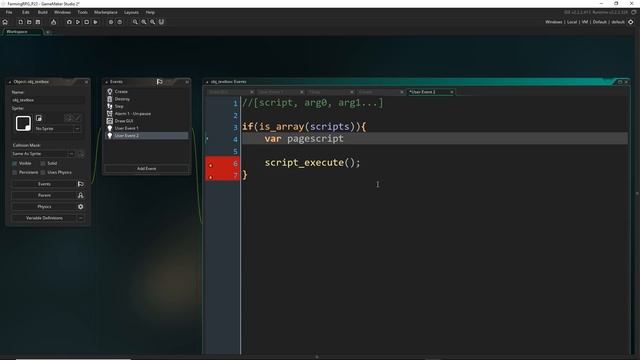Click the flag icon in Events panel header
This screenshot has width=640, height=360.
click(160, 82)
